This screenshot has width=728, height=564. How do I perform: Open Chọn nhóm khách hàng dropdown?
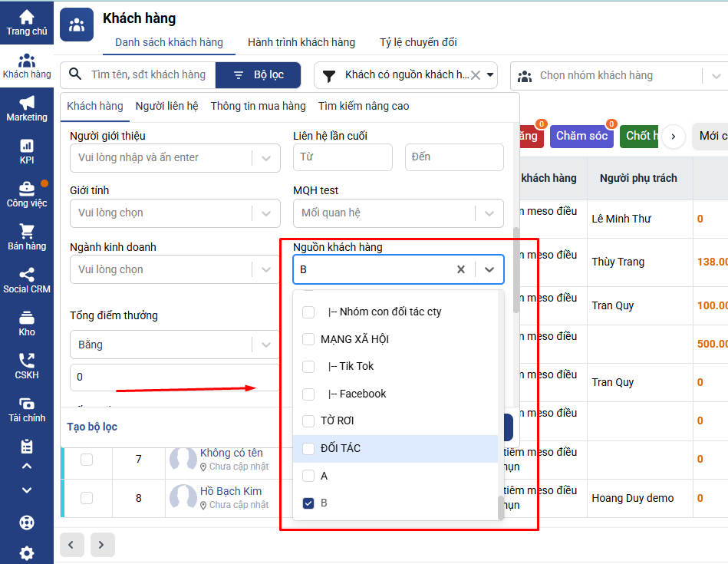pyautogui.click(x=716, y=76)
